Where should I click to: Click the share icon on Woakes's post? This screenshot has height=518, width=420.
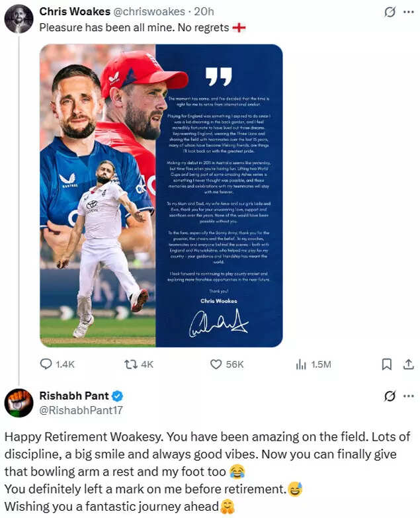pos(408,364)
